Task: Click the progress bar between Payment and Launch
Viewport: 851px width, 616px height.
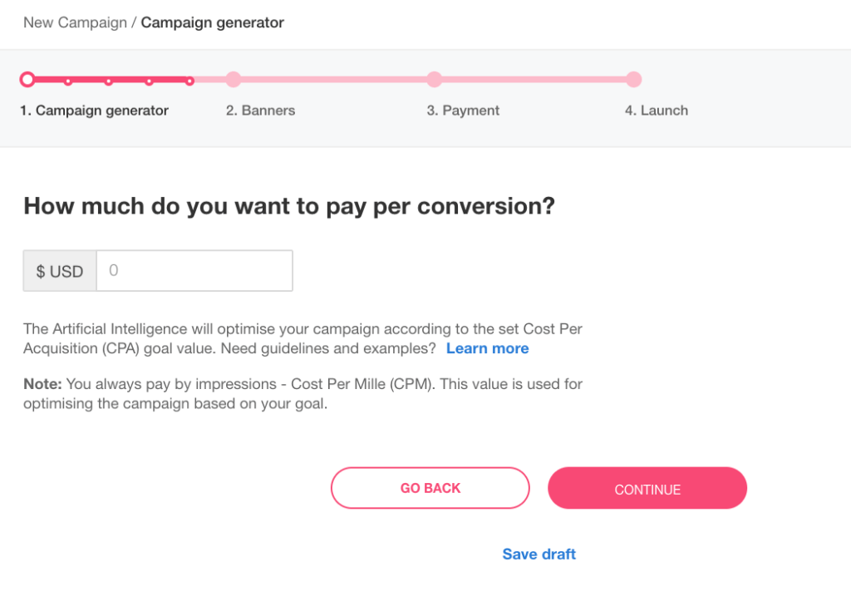Action: click(534, 79)
